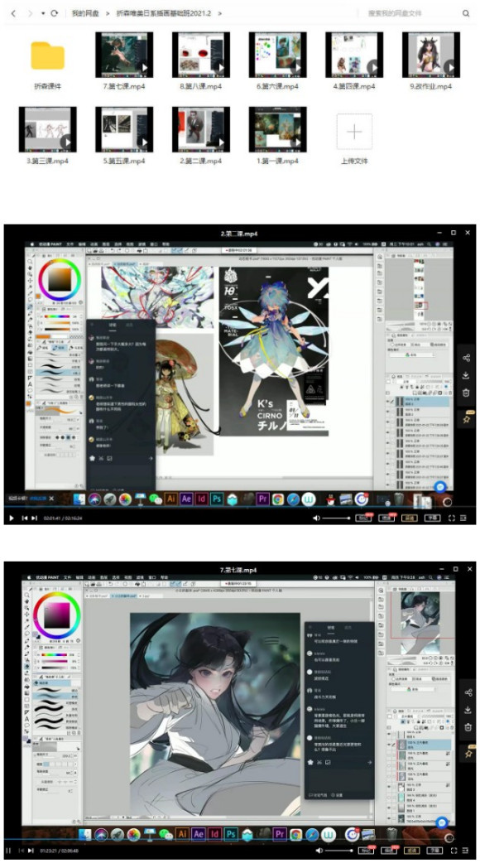Screen dimensions: 480x868
Task: Click the refresh icon in the navigation bar
Action: 54,13
